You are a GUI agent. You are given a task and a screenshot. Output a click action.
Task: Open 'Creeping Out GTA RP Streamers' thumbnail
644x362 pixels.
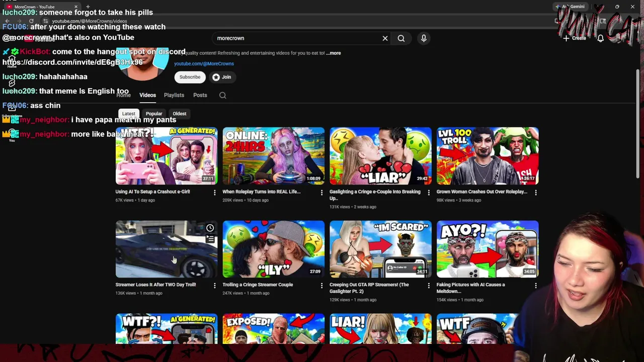(x=381, y=249)
